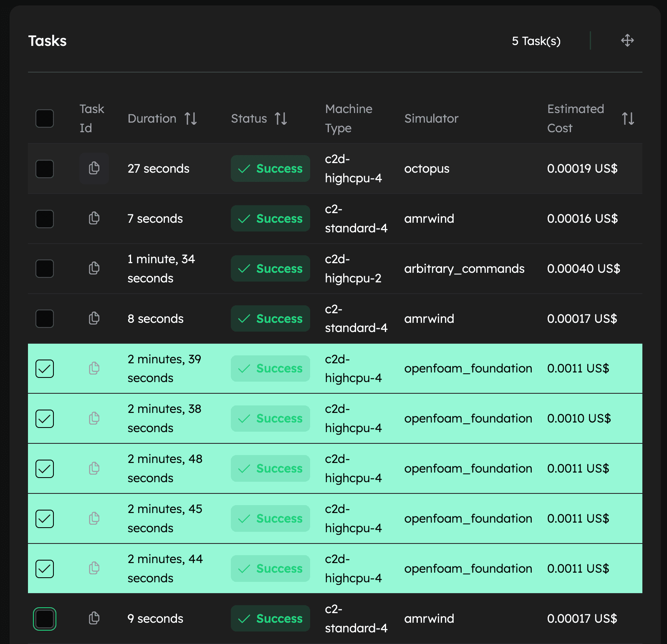
Task: Click the 0.0010 US$ cost value
Action: pos(579,418)
